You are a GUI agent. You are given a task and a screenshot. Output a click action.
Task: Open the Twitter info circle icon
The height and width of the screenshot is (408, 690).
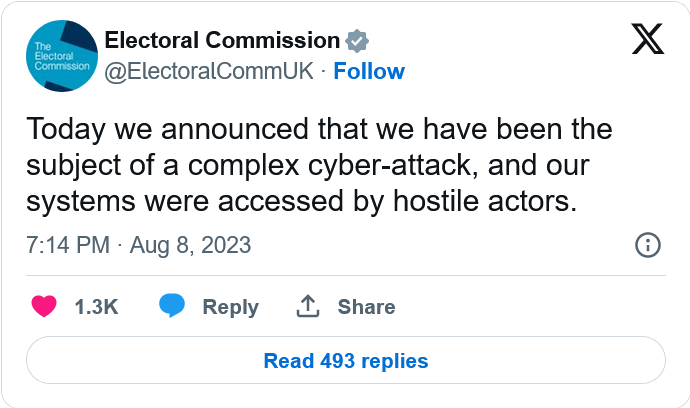647,245
